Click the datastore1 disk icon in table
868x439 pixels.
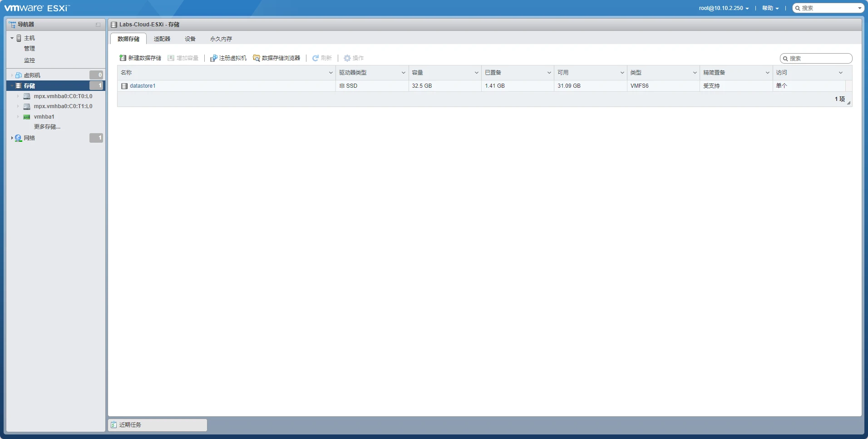(x=124, y=86)
